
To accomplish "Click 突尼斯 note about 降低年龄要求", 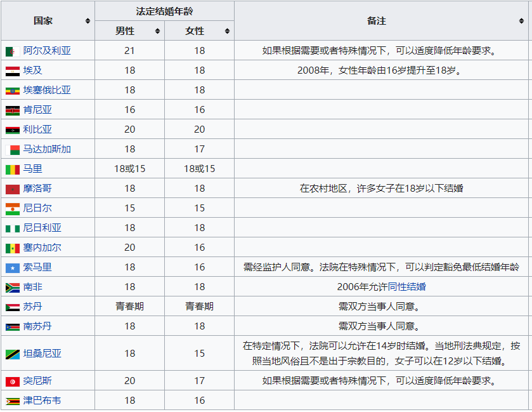I will coord(379,381).
